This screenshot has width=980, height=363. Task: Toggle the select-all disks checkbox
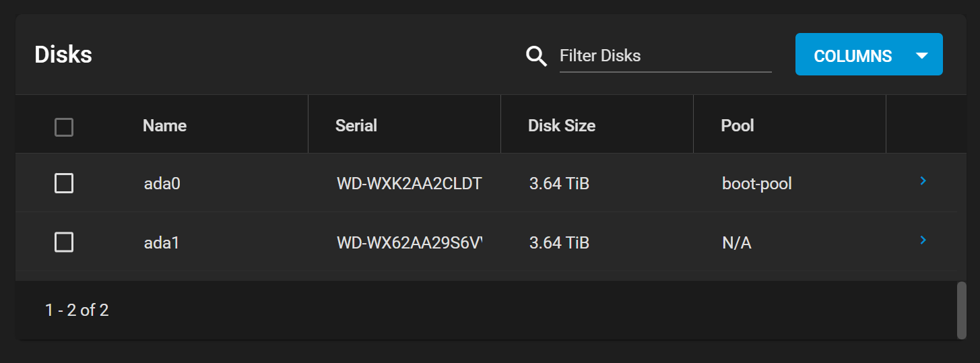click(64, 127)
